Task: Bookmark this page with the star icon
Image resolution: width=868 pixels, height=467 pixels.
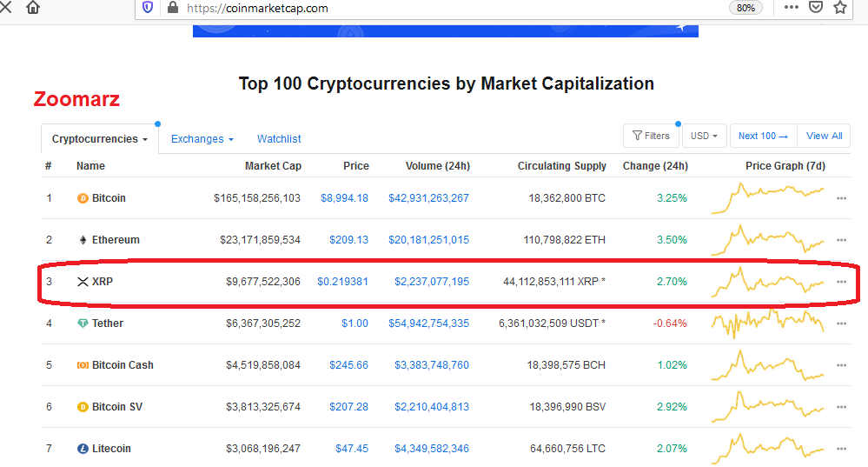Action: (840, 7)
